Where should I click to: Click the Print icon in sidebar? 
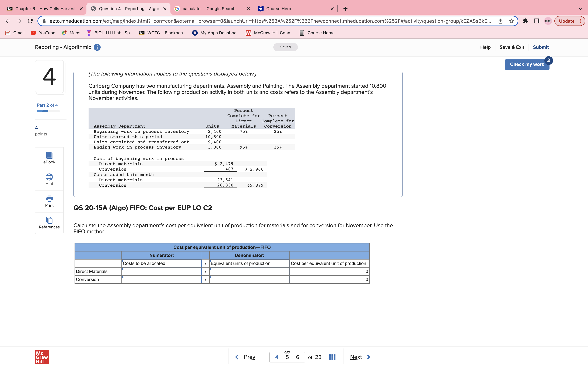49,199
